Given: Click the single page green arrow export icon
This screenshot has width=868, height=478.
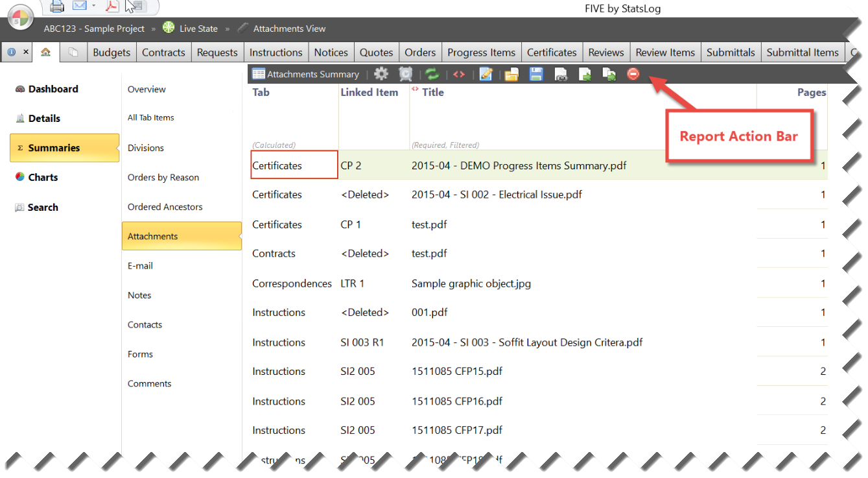Looking at the screenshot, I should 585,74.
